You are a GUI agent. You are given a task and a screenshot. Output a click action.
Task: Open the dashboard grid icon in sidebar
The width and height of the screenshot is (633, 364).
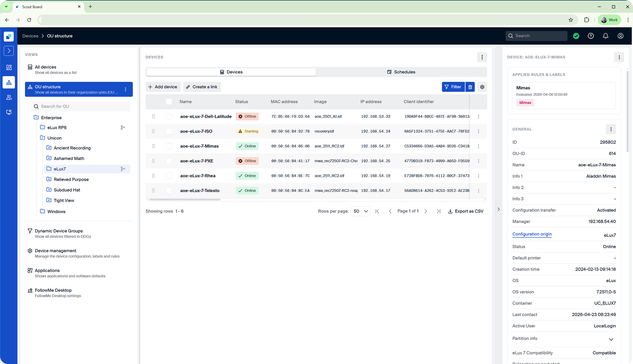click(9, 67)
